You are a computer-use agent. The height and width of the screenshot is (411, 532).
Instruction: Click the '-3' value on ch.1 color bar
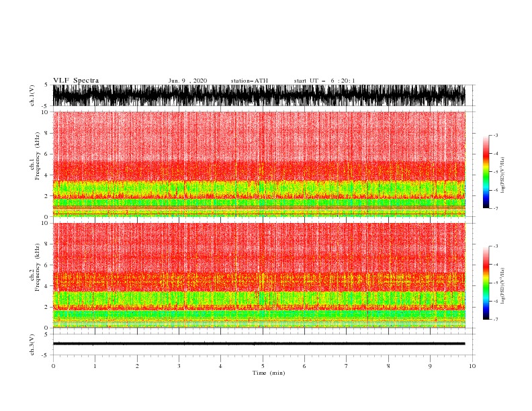pyautogui.click(x=495, y=135)
